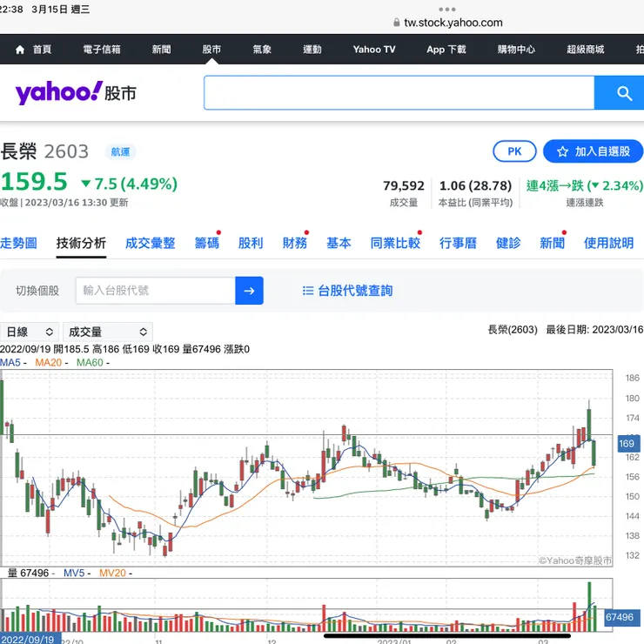
Task: Click the 首頁 link in top navigation
Action: pos(42,50)
